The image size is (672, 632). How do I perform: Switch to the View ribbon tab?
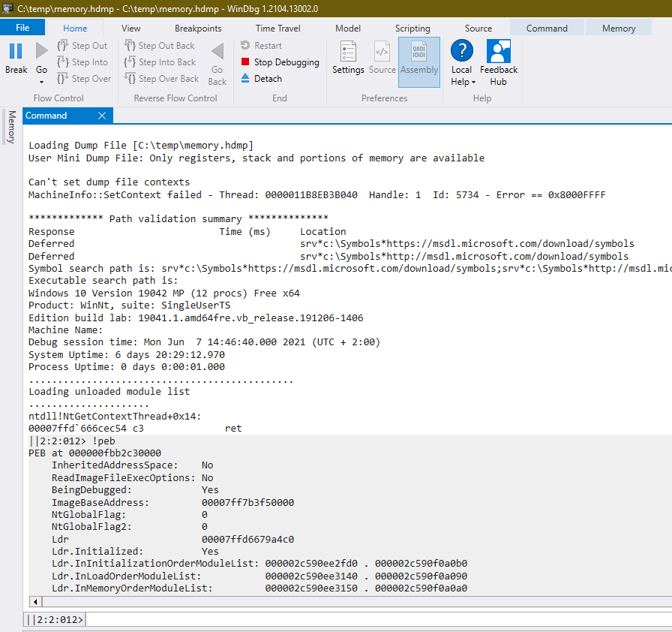[x=130, y=29]
